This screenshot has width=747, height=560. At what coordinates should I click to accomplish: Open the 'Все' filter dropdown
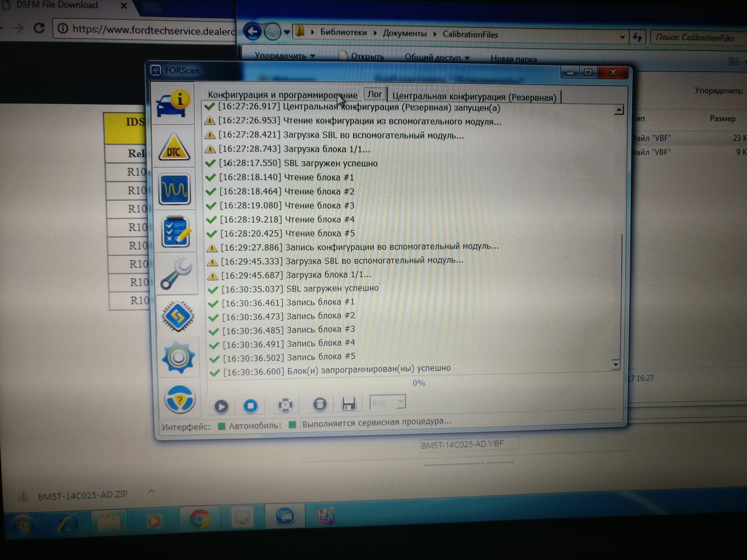tap(388, 402)
